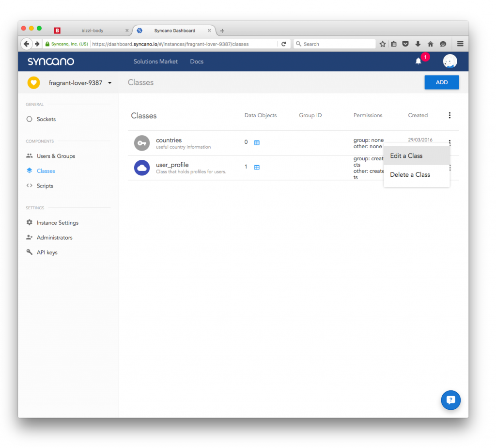Viewport: 496px width, 448px height.
Task: Switch to the Syncano Dashboard tab
Action: 174,31
